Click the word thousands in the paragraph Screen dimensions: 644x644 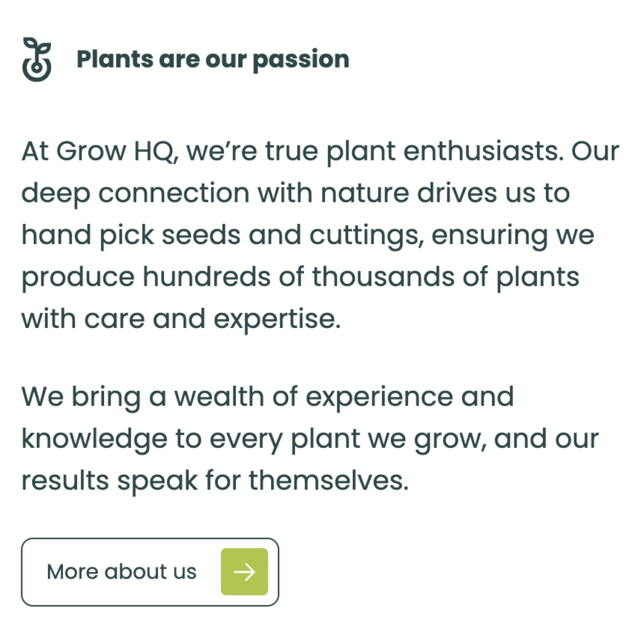point(383,277)
